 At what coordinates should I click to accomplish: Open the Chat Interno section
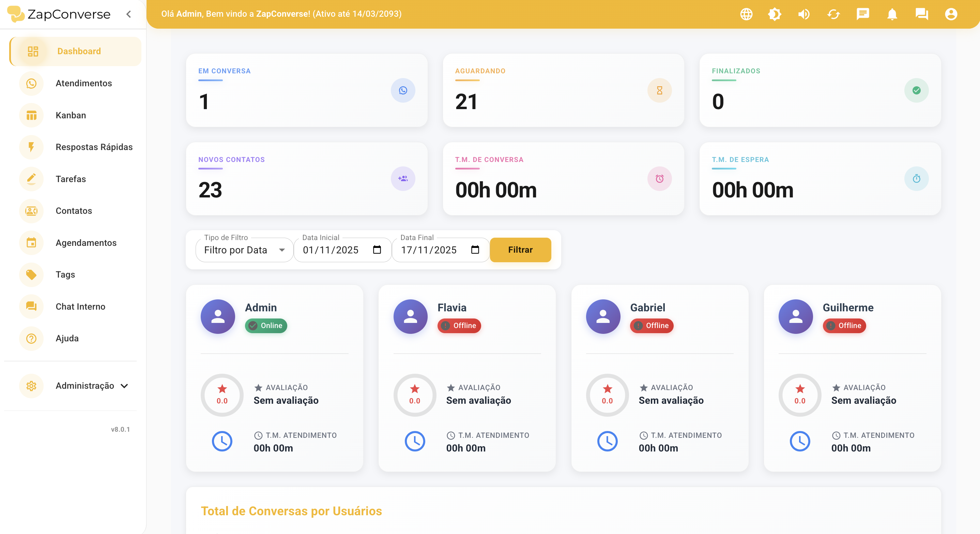tap(80, 307)
